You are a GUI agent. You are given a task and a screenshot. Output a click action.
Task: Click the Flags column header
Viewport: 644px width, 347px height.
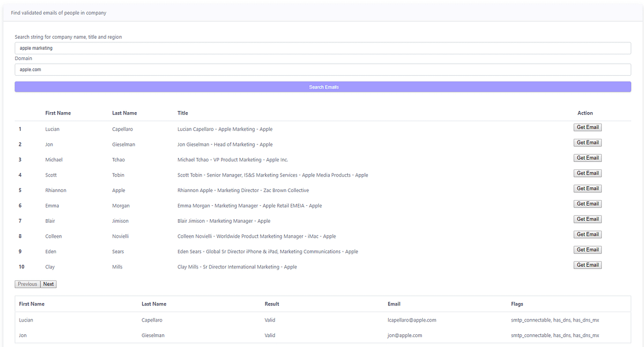517,304
